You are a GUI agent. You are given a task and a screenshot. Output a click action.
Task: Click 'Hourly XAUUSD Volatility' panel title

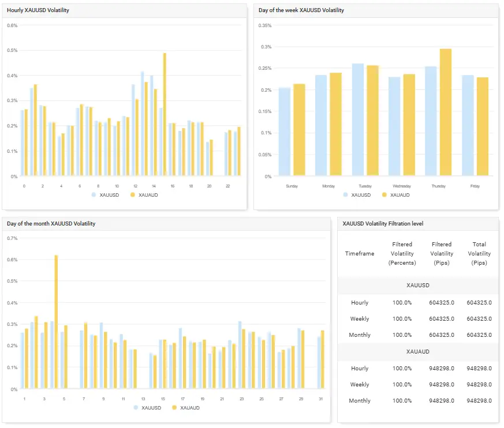(x=38, y=10)
